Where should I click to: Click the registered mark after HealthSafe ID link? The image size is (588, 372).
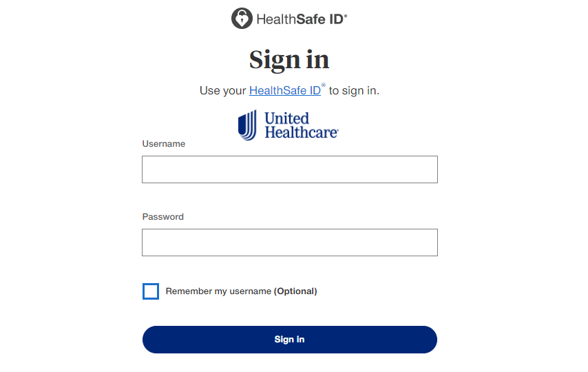point(324,85)
